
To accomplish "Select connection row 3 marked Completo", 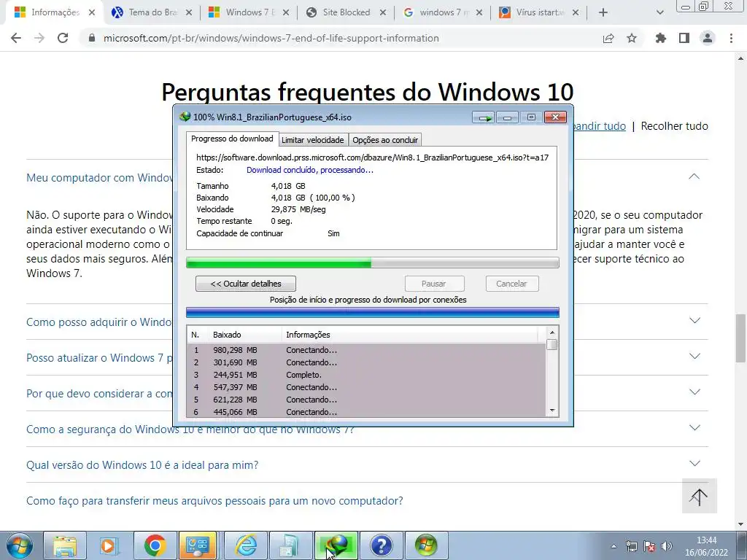I will point(366,375).
